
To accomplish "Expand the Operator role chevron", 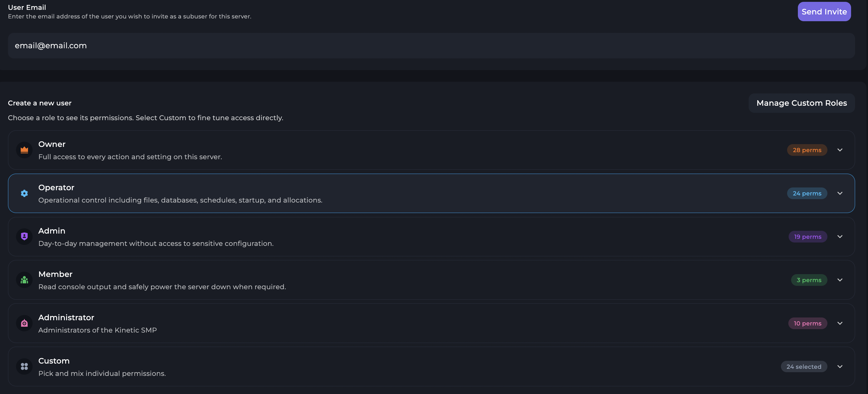I will point(840,193).
